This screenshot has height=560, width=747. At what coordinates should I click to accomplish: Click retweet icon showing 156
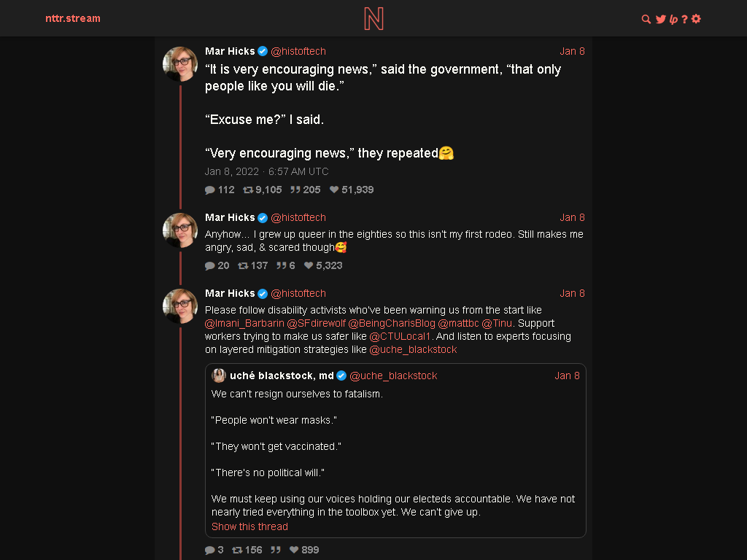point(237,550)
